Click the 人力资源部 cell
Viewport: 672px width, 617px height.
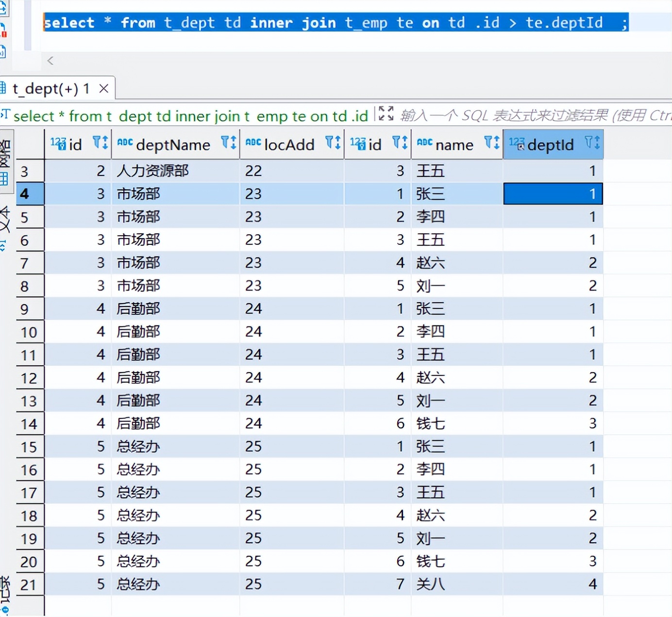click(x=175, y=171)
